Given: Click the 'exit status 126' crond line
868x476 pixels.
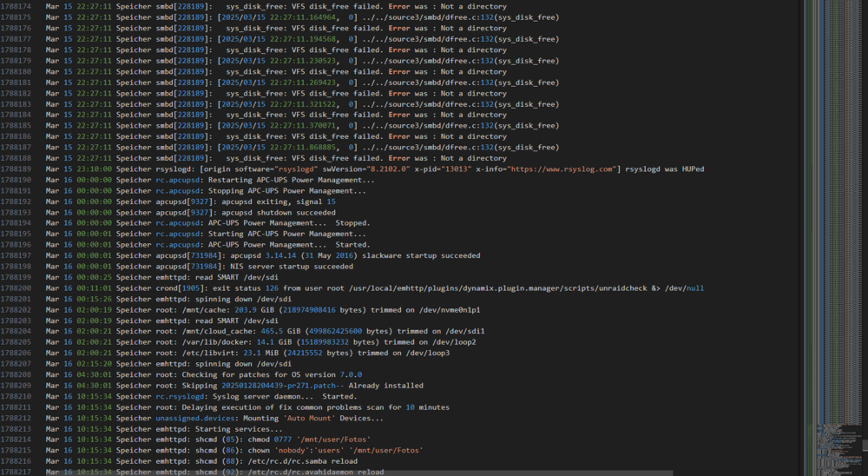Looking at the screenshot, I should pyautogui.click(x=375, y=288).
